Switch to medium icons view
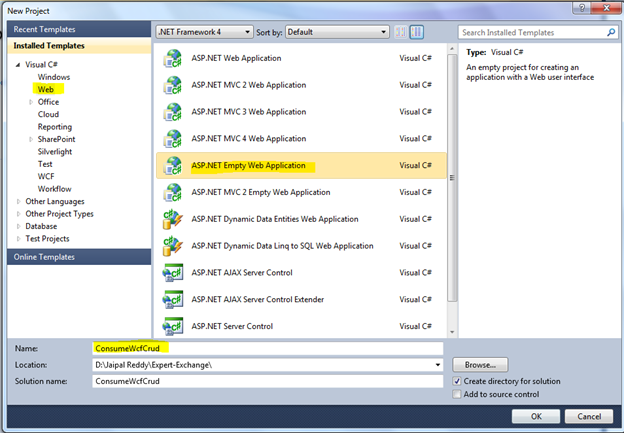 click(417, 32)
